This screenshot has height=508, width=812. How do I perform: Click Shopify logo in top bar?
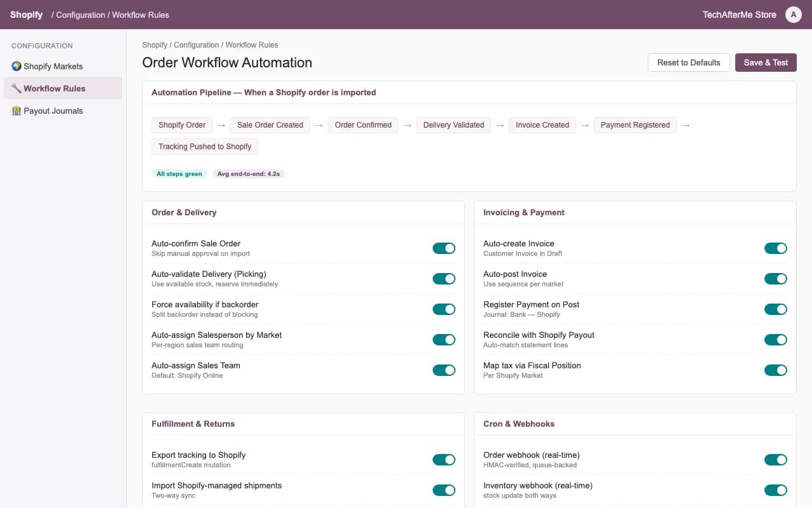(27, 15)
